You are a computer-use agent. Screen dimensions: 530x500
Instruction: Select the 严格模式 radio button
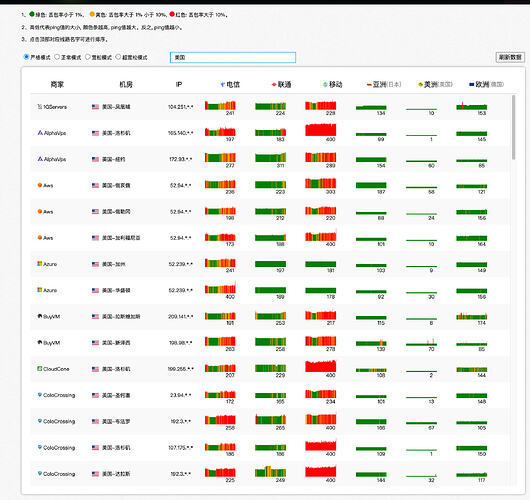coord(26,57)
